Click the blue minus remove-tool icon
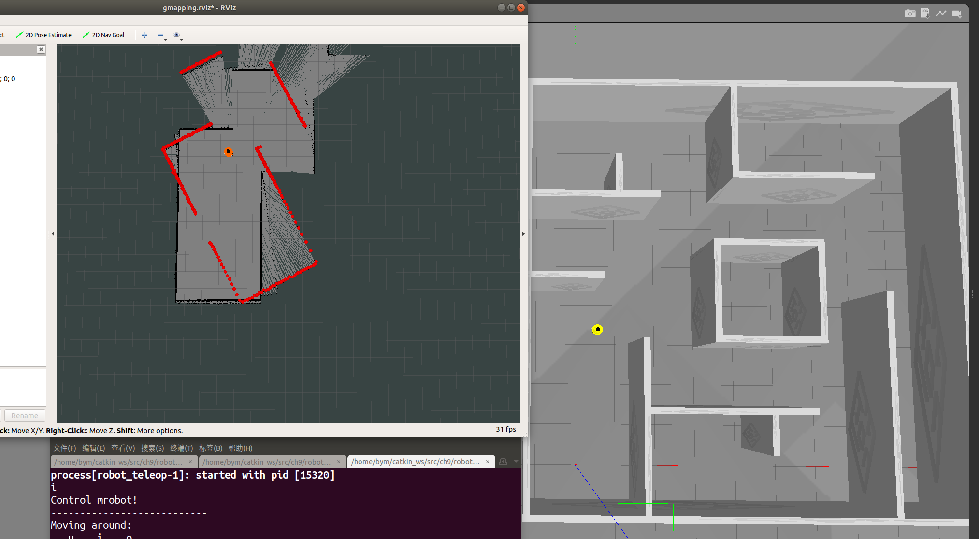The image size is (980, 539). pyautogui.click(x=160, y=35)
